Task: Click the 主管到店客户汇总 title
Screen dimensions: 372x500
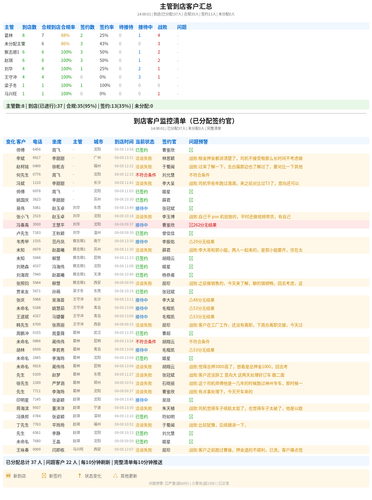Action: (186, 6)
